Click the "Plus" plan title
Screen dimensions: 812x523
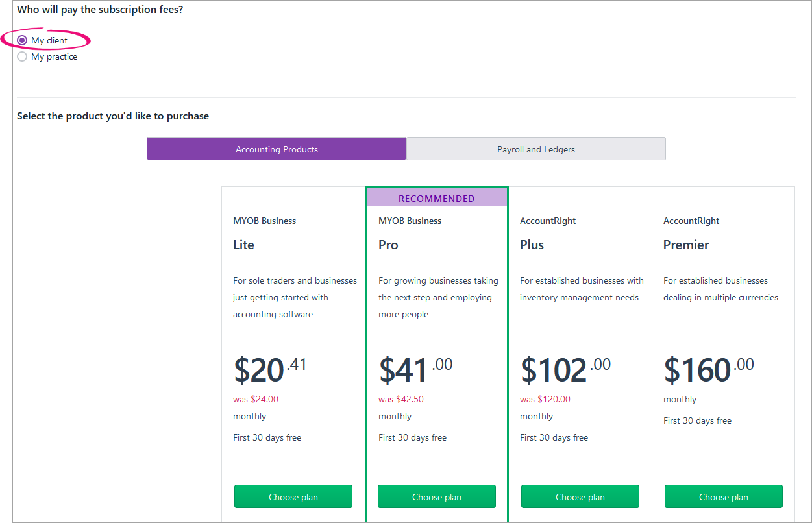pos(532,245)
